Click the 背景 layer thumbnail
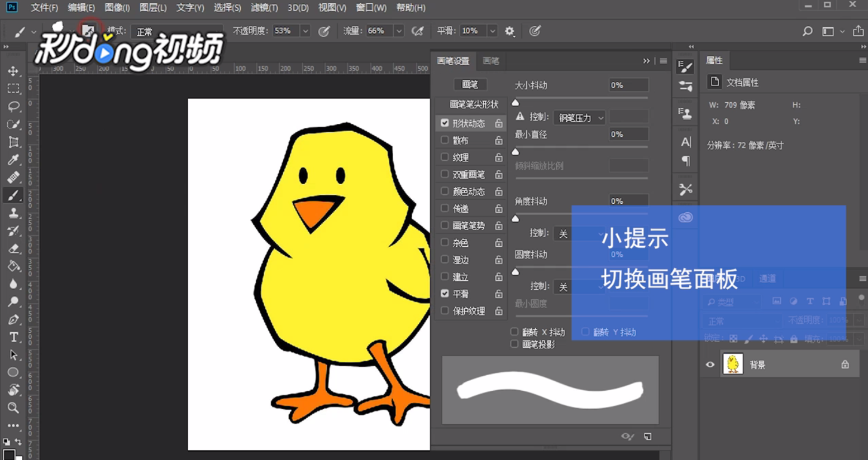The image size is (868, 460). click(x=733, y=364)
